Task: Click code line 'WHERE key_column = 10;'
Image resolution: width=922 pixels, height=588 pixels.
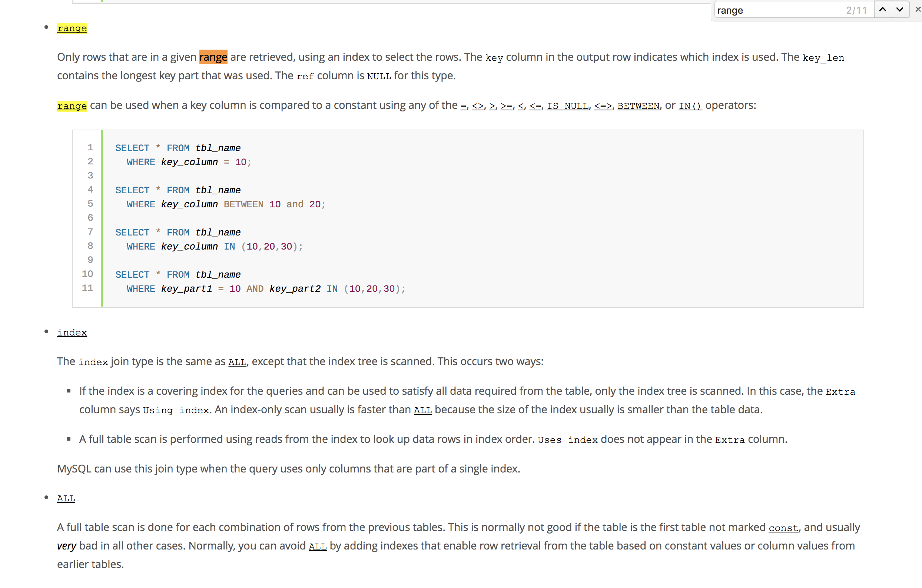Action: pos(189,162)
